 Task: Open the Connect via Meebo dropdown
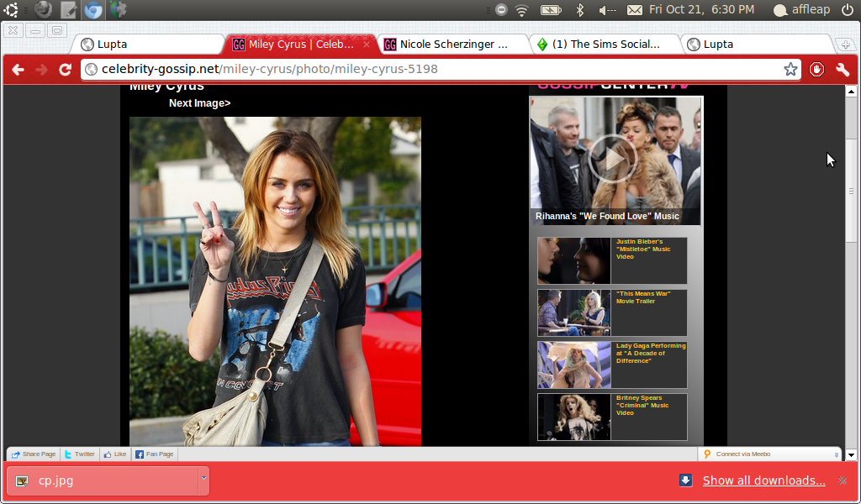pos(771,454)
